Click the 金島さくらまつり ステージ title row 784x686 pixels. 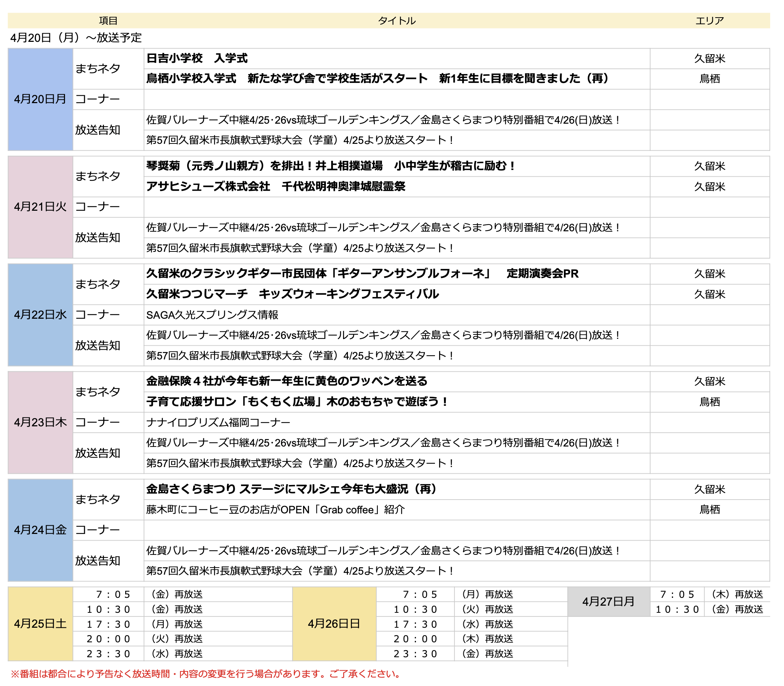(x=396, y=489)
